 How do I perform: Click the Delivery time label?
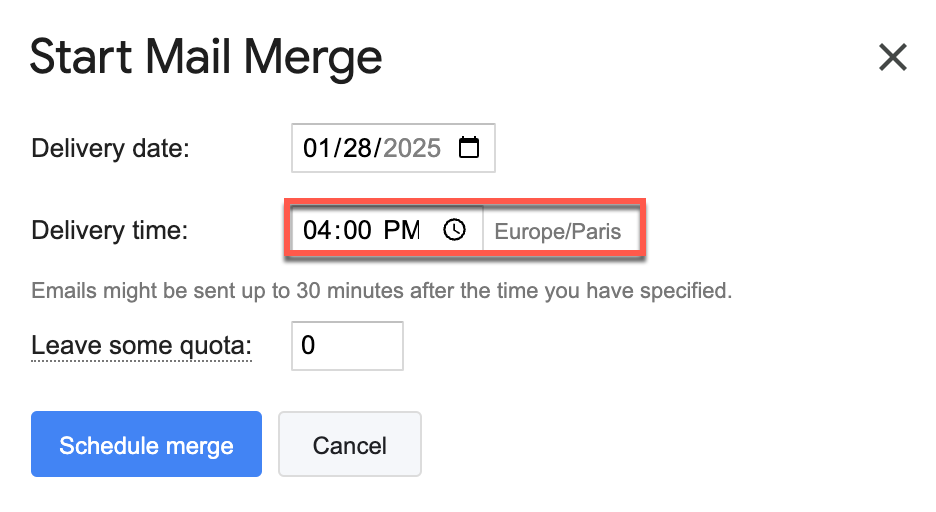pyautogui.click(x=110, y=231)
